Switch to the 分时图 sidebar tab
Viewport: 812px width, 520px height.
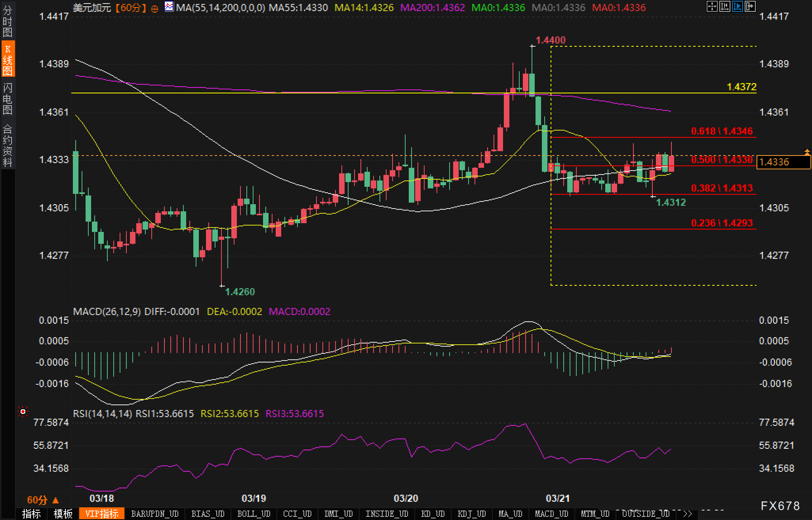point(8,21)
